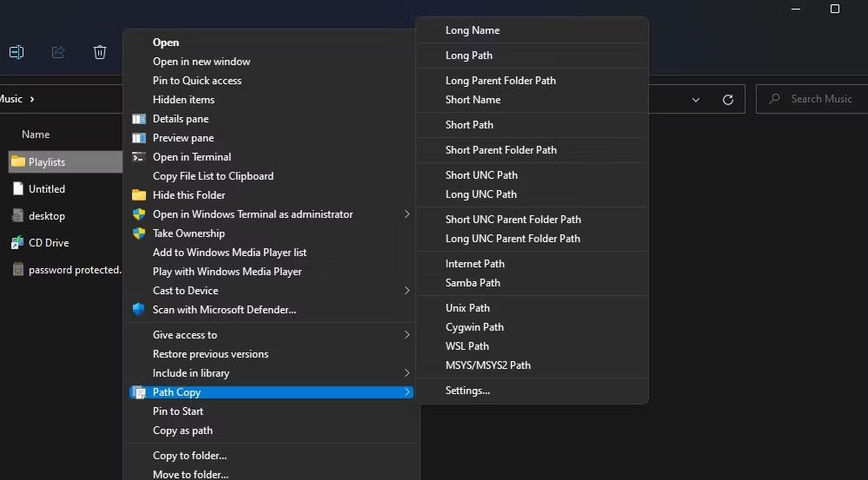Expand the Cast to Device submenu arrow
868x480 pixels.
coord(407,290)
